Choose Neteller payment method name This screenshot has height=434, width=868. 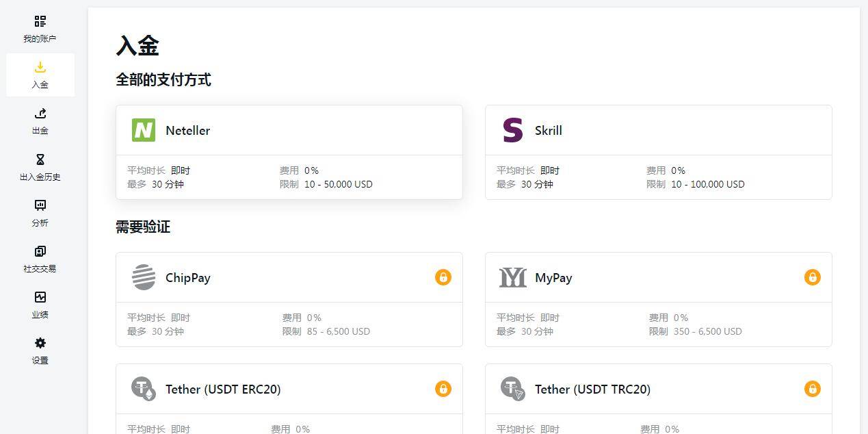click(187, 131)
